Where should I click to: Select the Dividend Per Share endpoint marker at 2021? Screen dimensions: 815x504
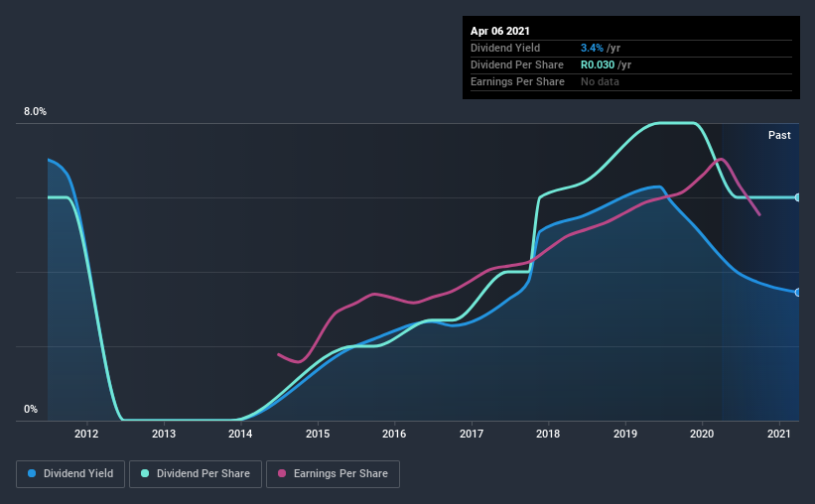pyautogui.click(x=797, y=197)
